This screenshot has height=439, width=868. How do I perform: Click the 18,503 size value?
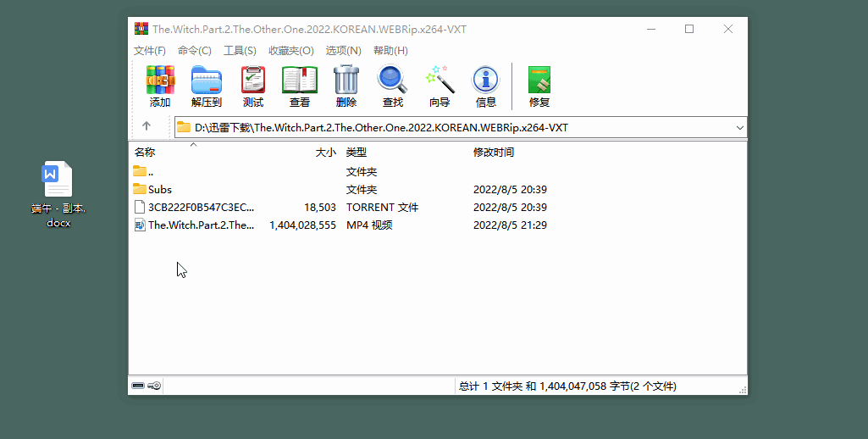click(x=320, y=208)
